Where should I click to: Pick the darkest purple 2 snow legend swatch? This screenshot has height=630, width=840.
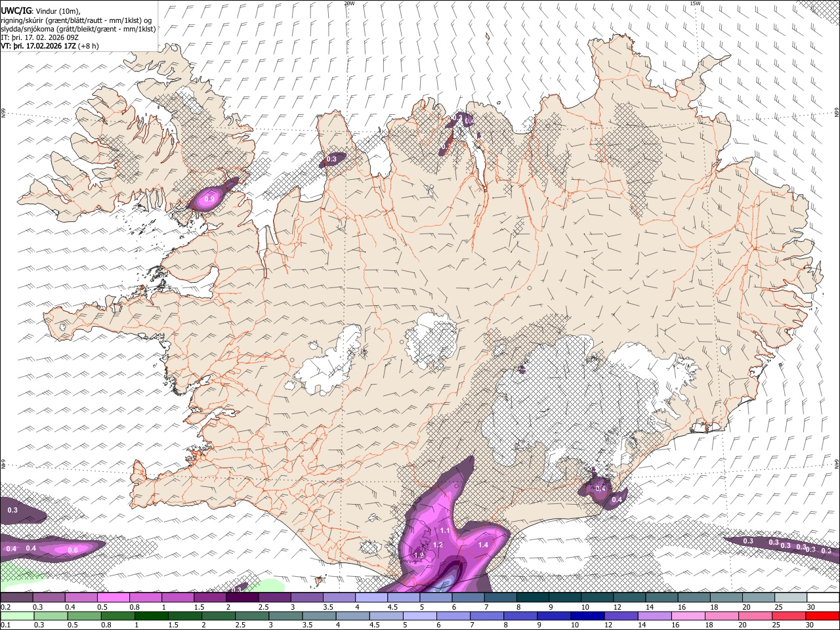click(x=243, y=598)
